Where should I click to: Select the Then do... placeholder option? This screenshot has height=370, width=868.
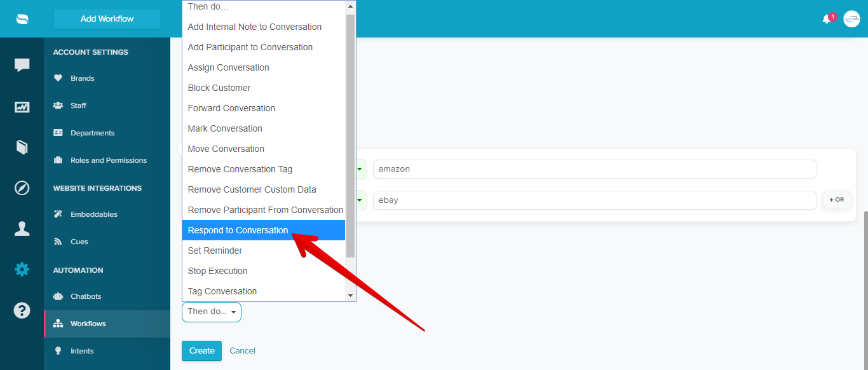click(264, 7)
